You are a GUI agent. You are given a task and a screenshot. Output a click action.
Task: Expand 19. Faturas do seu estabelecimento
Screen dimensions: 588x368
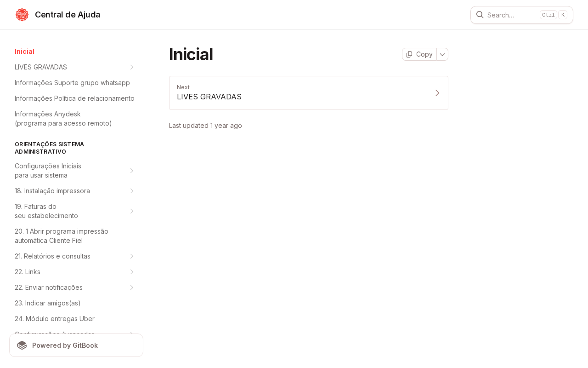(132, 211)
